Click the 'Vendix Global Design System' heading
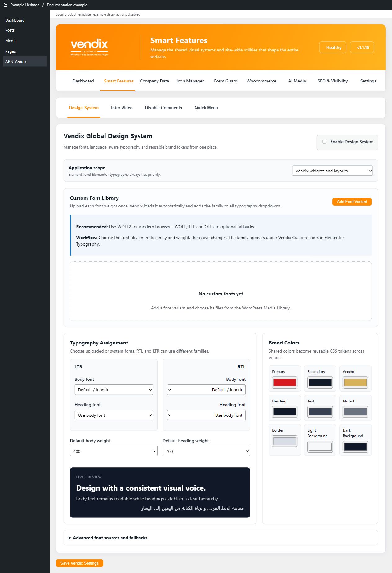The image size is (392, 573). [108, 136]
